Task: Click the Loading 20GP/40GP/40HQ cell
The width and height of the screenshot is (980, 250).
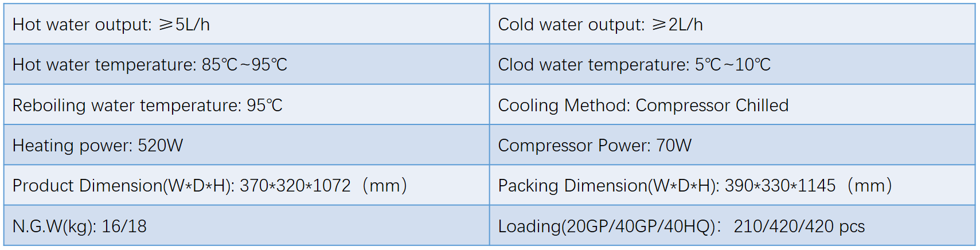Action: pos(732,226)
